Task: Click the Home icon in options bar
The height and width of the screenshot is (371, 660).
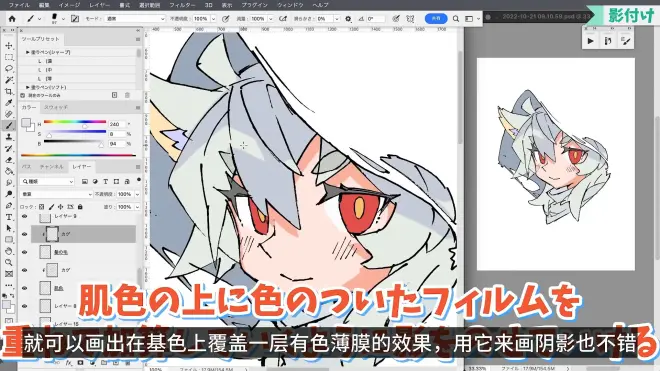Action: point(12,19)
